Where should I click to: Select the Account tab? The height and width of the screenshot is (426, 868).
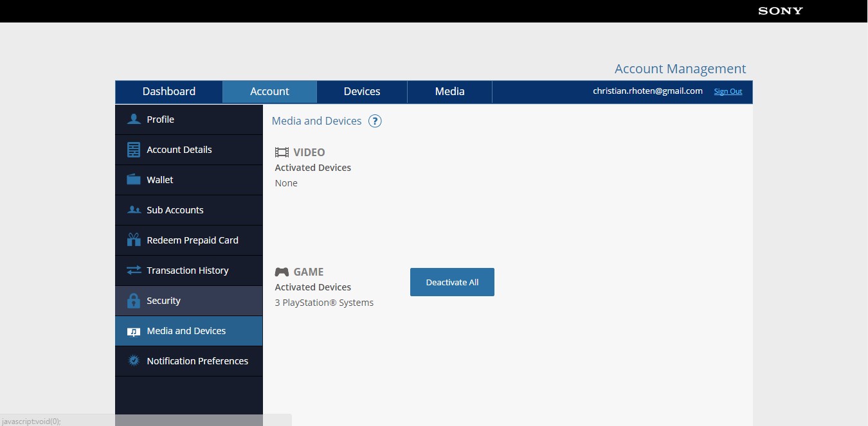pyautogui.click(x=269, y=91)
